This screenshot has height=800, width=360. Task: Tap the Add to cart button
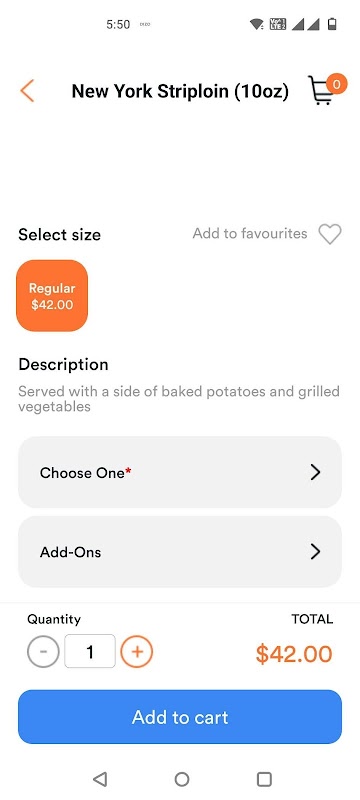[180, 717]
